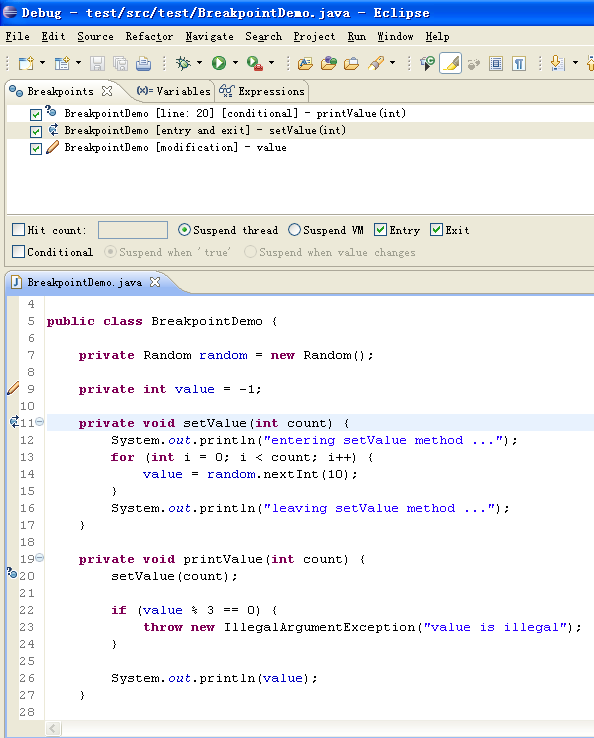The height and width of the screenshot is (738, 594).
Task: Click the Save disk icon
Action: point(97,64)
